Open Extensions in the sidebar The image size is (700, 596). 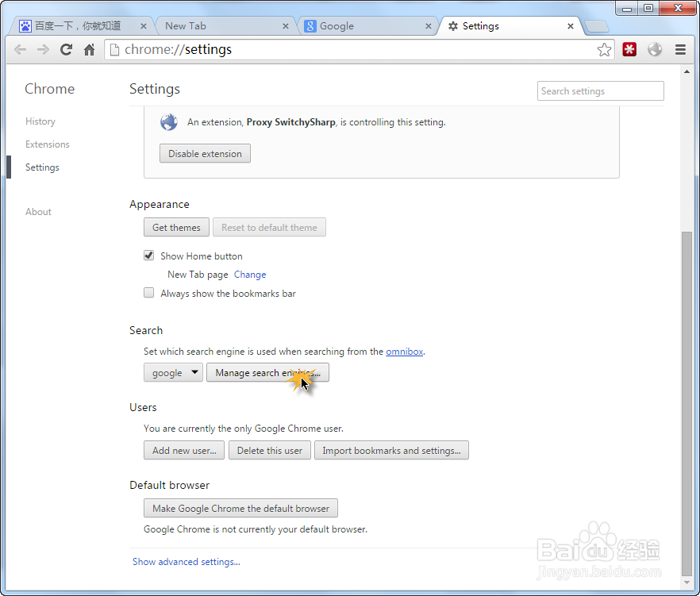click(48, 144)
